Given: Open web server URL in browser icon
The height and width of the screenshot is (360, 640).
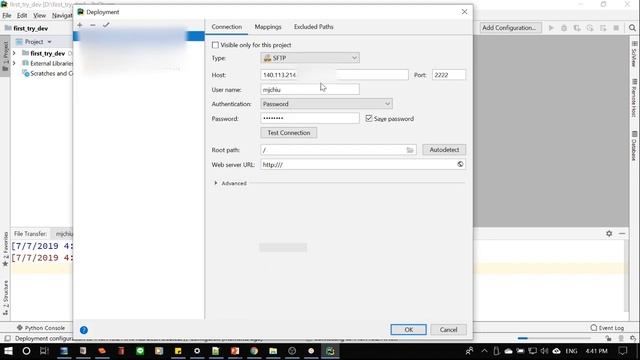Looking at the screenshot, I should click(x=460, y=164).
